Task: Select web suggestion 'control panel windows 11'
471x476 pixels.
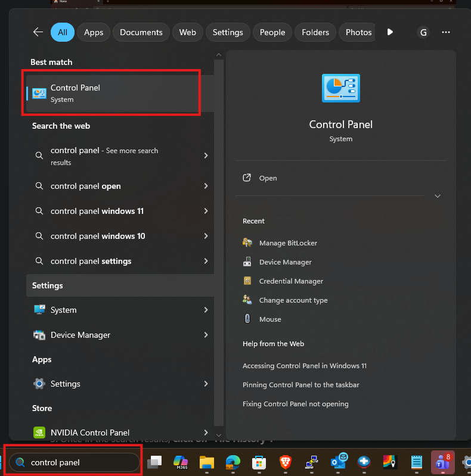Action: (97, 211)
